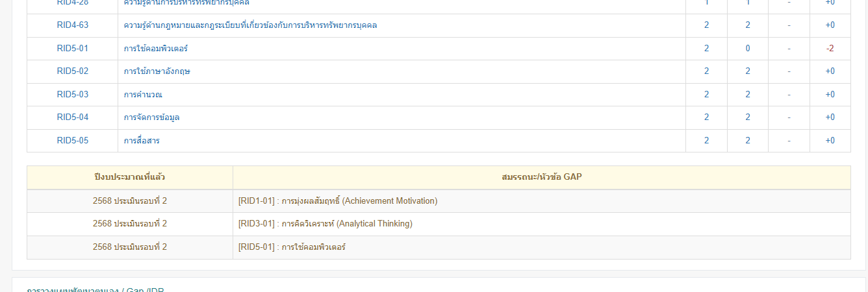Click the RID5-05 code cell

pyautogui.click(x=72, y=141)
